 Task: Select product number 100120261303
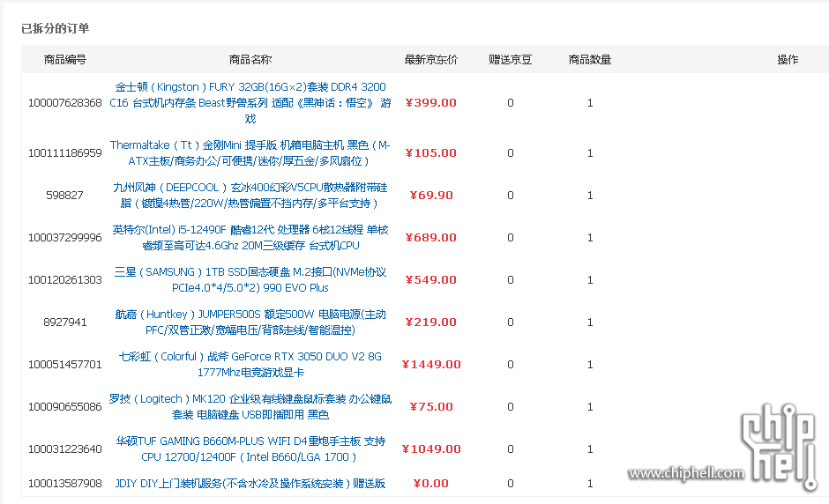click(x=64, y=279)
